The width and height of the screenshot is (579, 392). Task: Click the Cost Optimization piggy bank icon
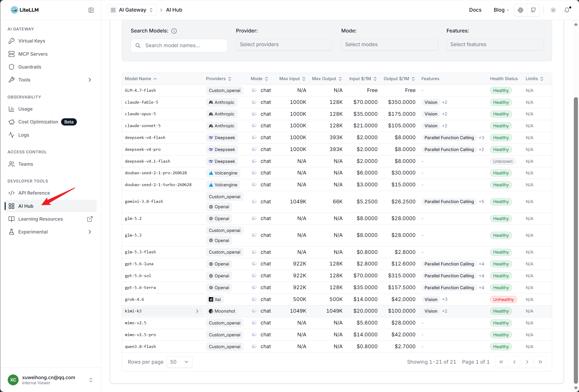11,122
